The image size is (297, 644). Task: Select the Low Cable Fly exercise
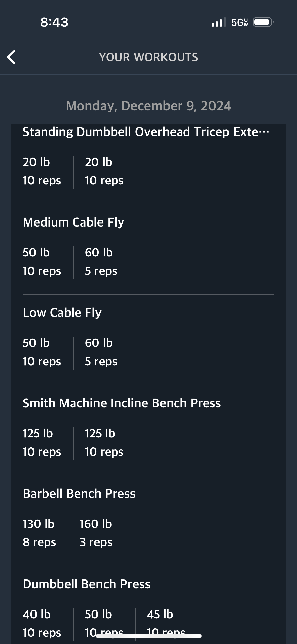point(62,313)
